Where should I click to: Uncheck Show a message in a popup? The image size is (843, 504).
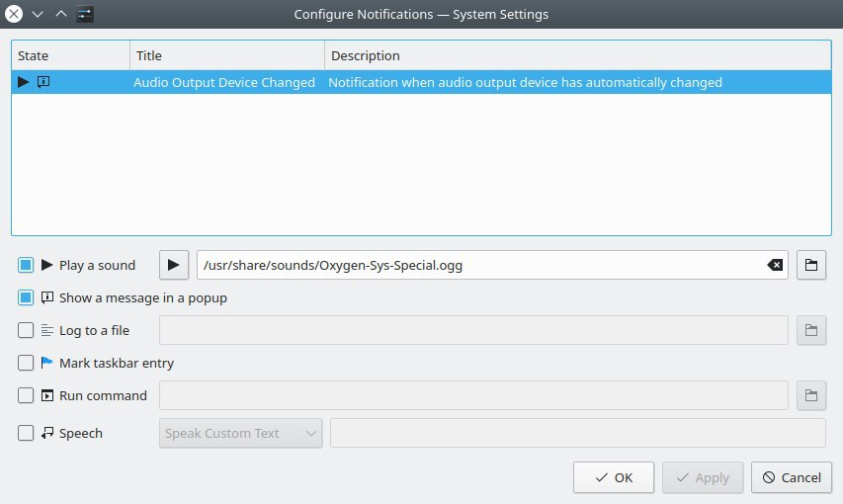(26, 297)
